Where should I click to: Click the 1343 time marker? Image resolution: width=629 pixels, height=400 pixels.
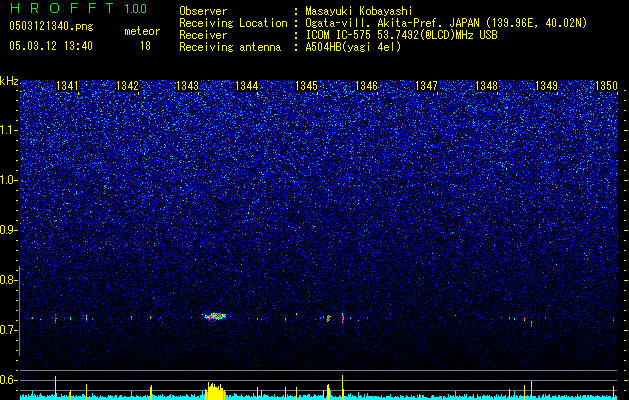click(187, 85)
